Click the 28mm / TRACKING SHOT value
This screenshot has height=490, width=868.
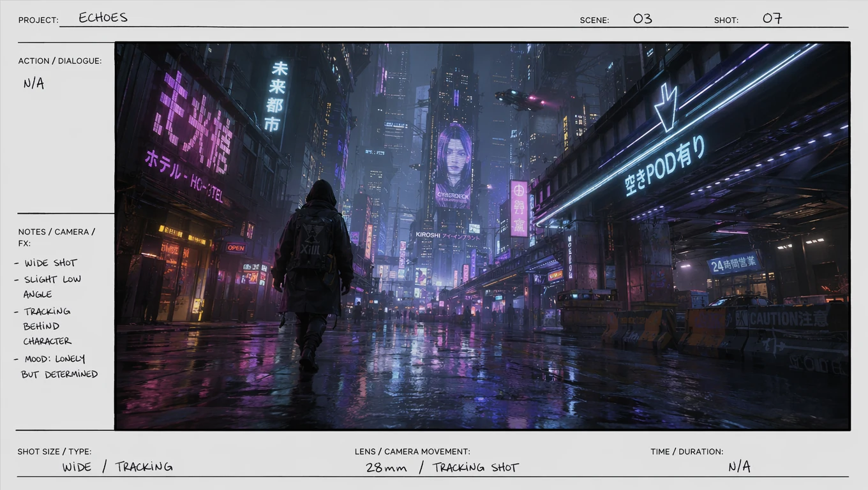(442, 468)
